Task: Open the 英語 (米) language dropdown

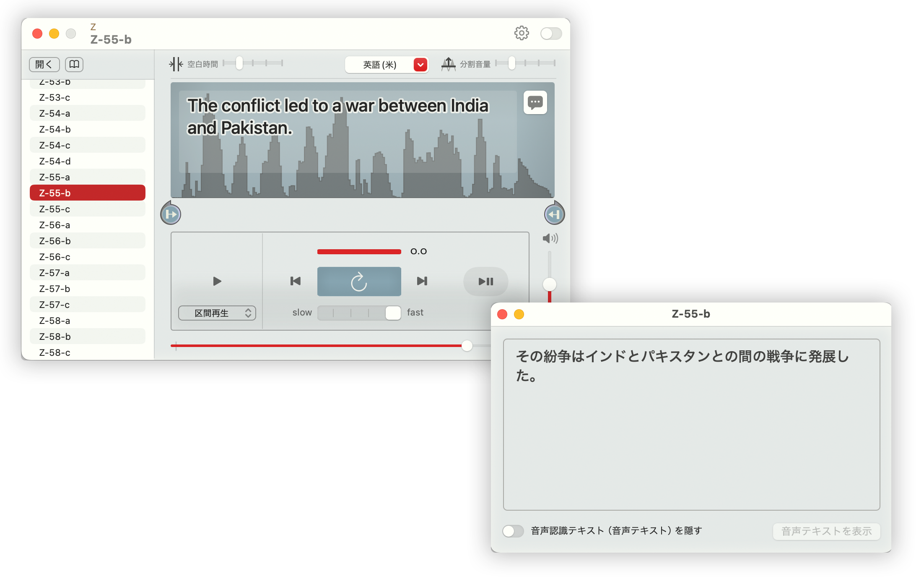Action: pos(387,65)
